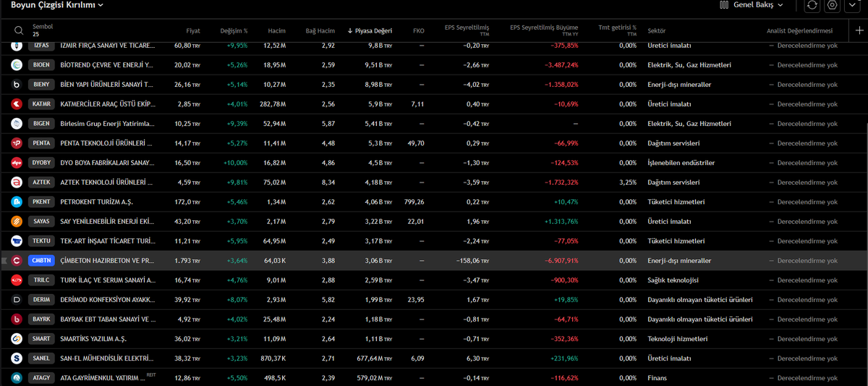Sort by Tmt getirisi % column header
This screenshot has width=868, height=386.
(617, 31)
